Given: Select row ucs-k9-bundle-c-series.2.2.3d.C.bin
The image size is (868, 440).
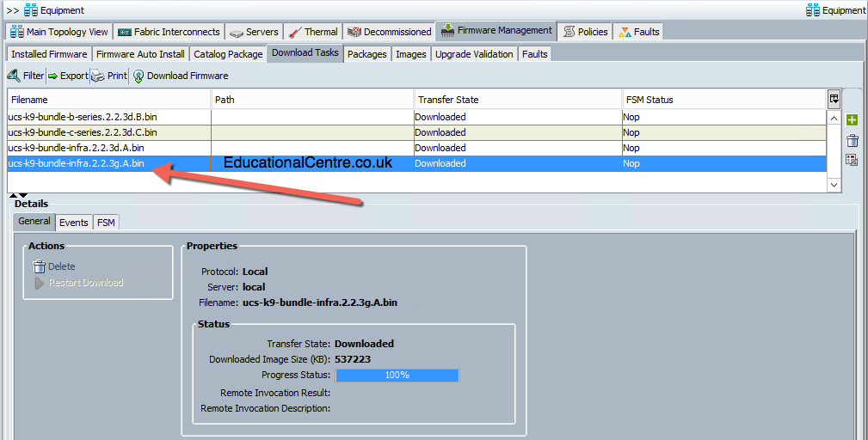Looking at the screenshot, I should coord(417,132).
